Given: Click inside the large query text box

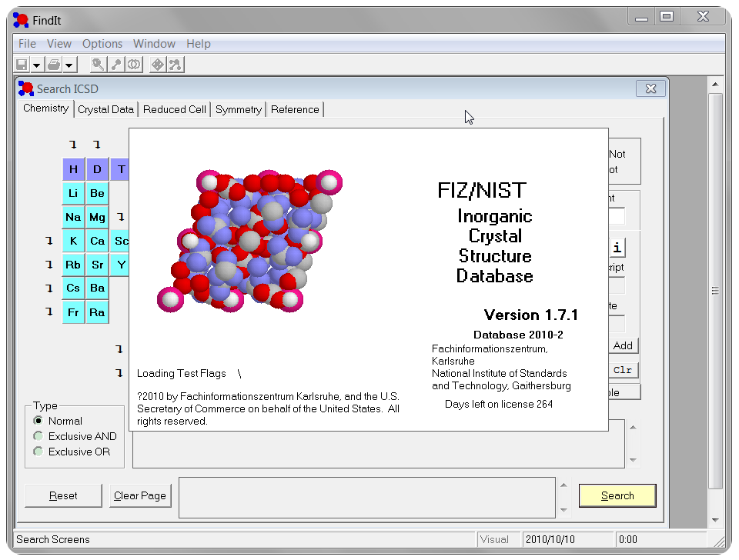Looking at the screenshot, I should 367,498.
